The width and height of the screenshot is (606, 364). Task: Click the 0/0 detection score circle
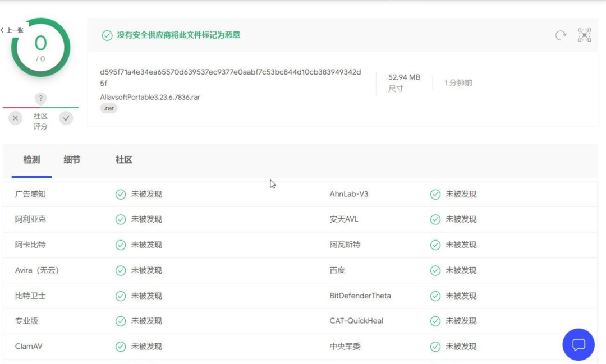tap(41, 45)
